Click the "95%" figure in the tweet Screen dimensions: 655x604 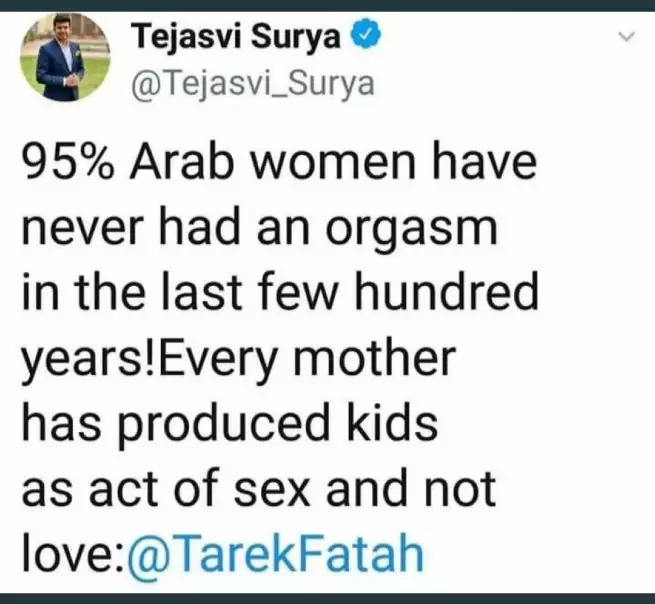tap(68, 162)
